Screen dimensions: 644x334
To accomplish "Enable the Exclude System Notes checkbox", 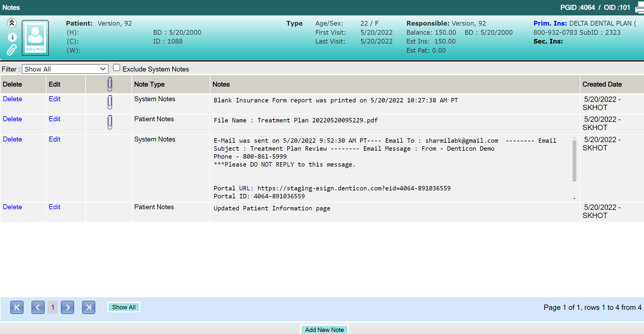I will click(x=116, y=68).
